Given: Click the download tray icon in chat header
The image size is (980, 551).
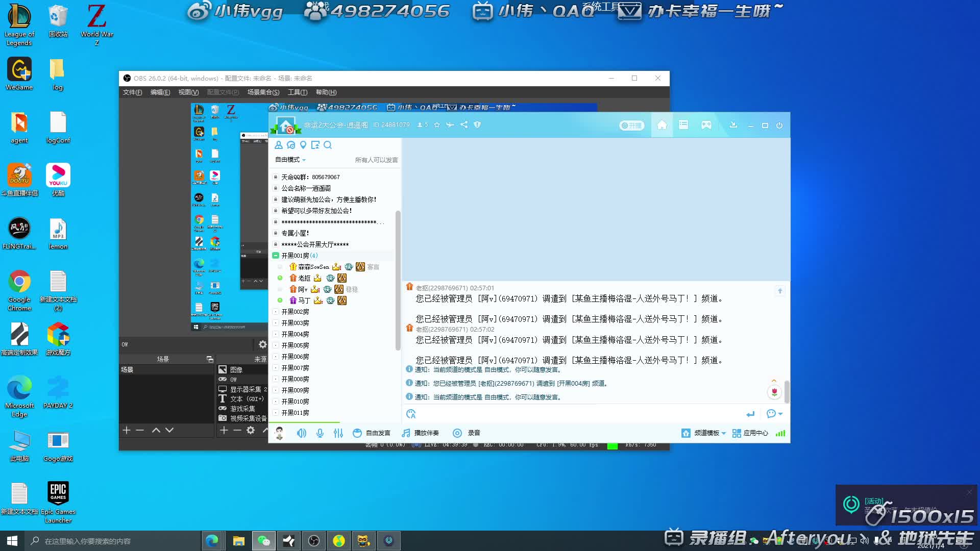Looking at the screenshot, I should pos(733,125).
